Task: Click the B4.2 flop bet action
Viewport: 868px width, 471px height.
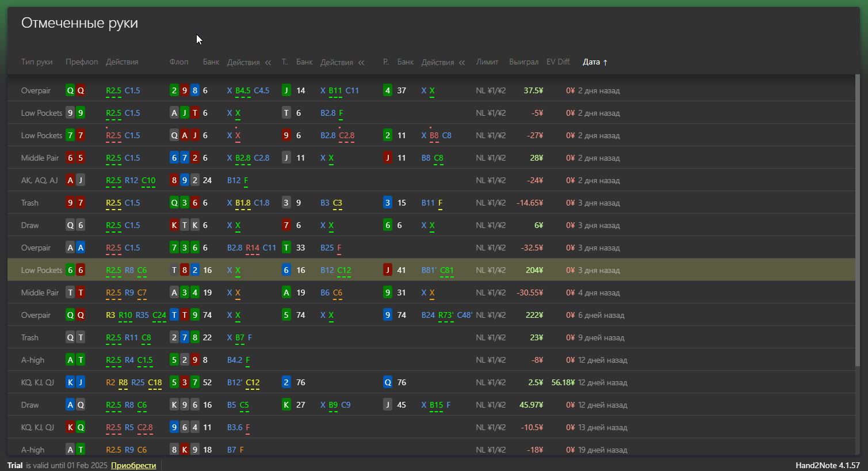Action: pos(235,360)
